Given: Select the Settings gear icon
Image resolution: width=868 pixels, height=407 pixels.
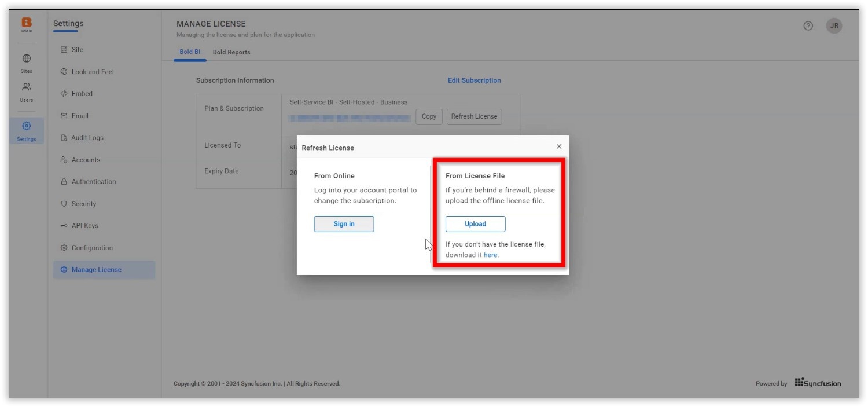Looking at the screenshot, I should [x=27, y=126].
